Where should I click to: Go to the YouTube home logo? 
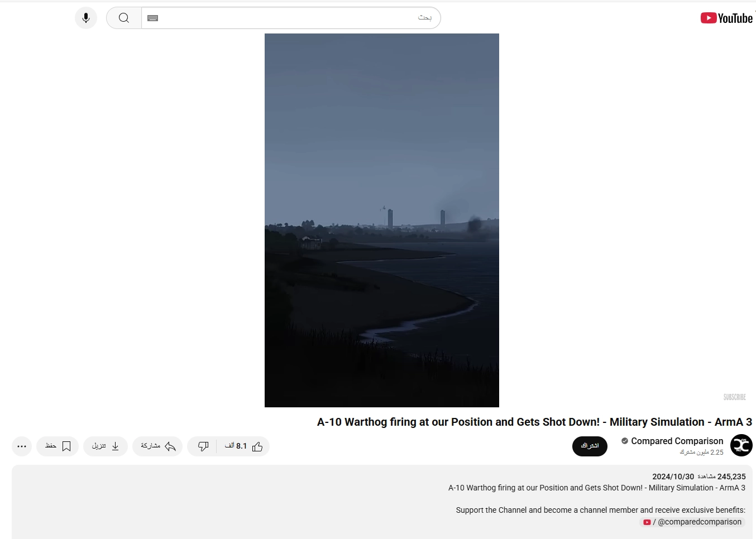(726, 18)
